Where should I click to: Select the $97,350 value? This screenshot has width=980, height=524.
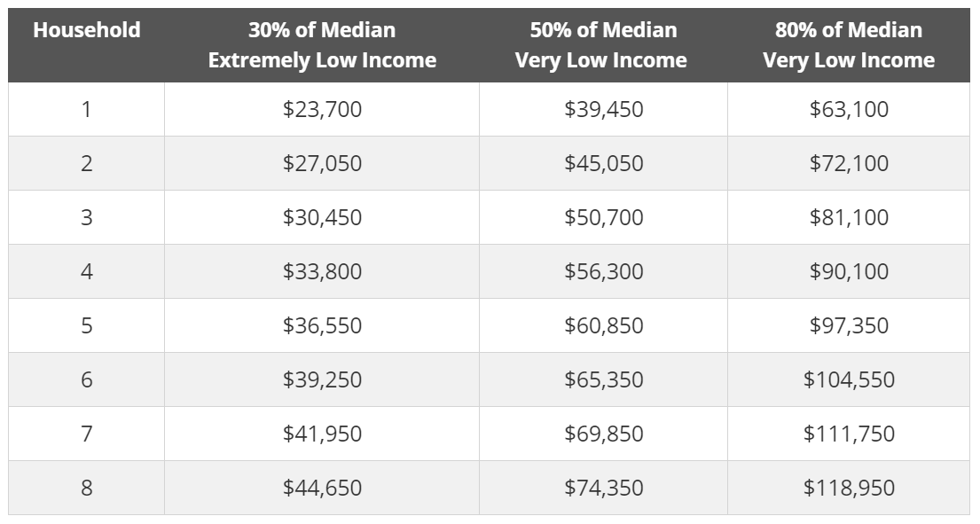point(849,325)
